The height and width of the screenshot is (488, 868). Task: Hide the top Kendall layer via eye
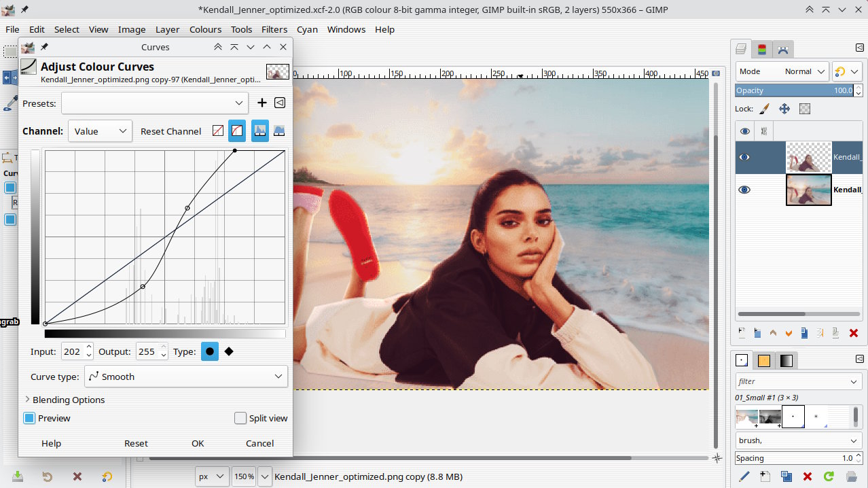tap(744, 157)
